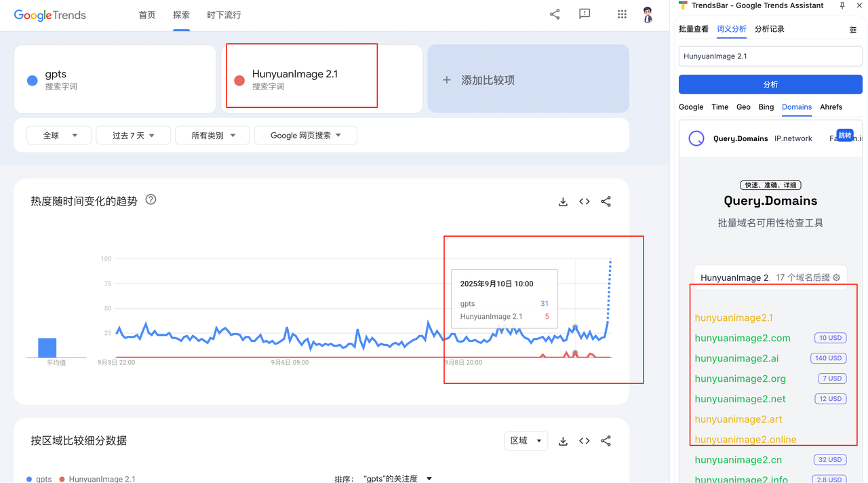This screenshot has width=868, height=483.
Task: Open hunyuanimage2.org domain result
Action: (x=741, y=379)
